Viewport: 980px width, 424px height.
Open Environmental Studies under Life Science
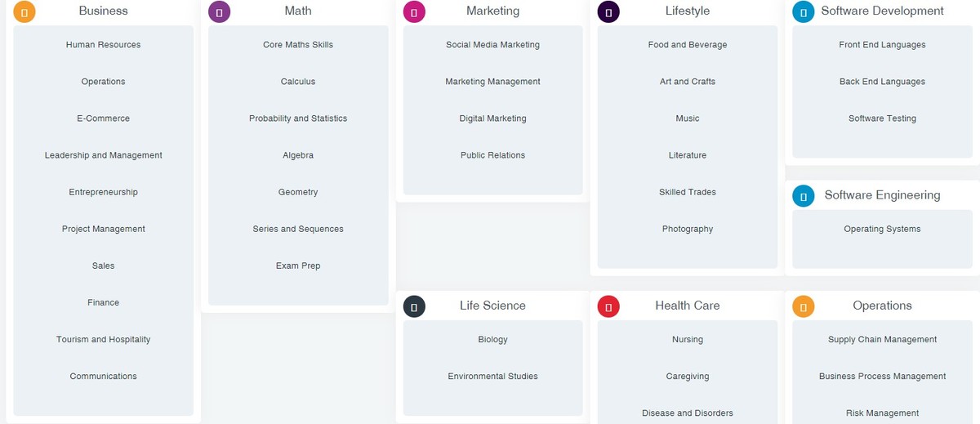492,377
